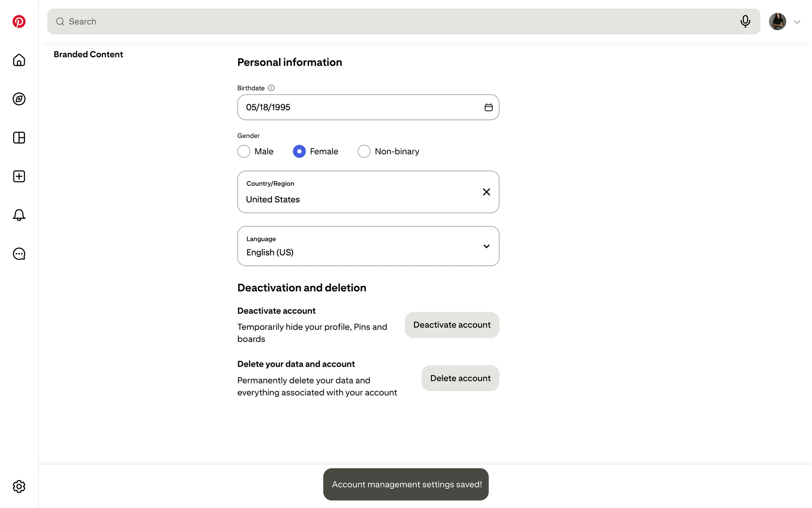
Task: Open the boards layout icon
Action: pos(19,138)
